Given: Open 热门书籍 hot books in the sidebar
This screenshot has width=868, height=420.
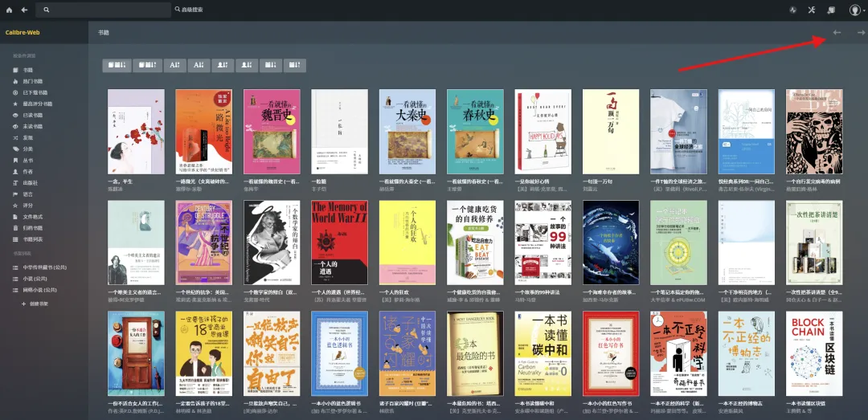Looking at the screenshot, I should 27,81.
